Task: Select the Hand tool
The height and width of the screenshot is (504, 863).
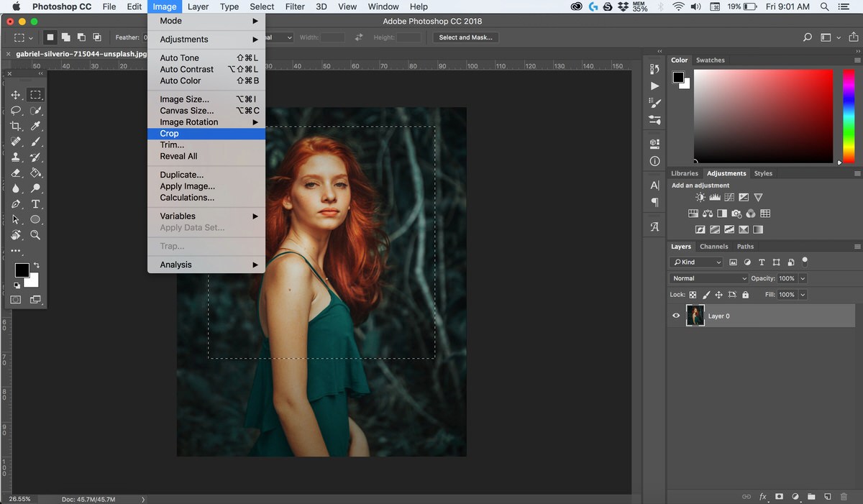Action: click(15, 235)
